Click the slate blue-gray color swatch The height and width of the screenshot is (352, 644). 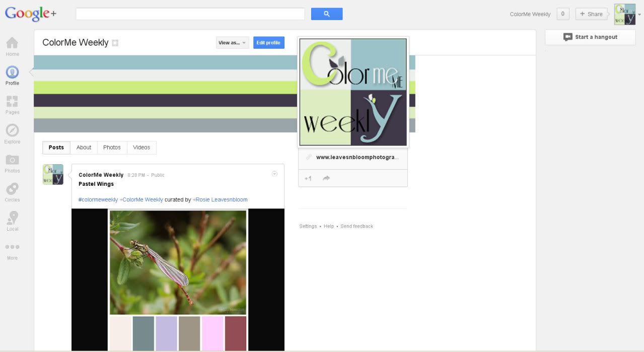point(144,334)
